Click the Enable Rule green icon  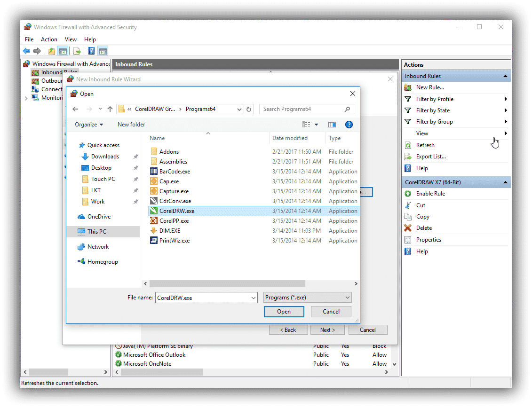coord(408,194)
